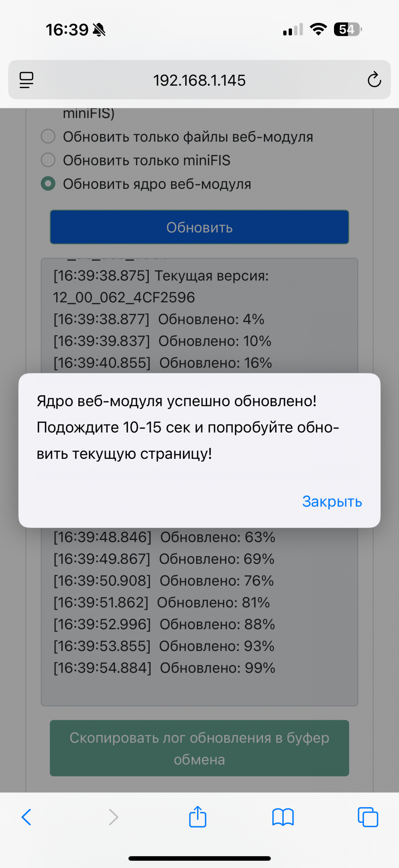
Task: Tap the home indicator bar
Action: (x=199, y=856)
